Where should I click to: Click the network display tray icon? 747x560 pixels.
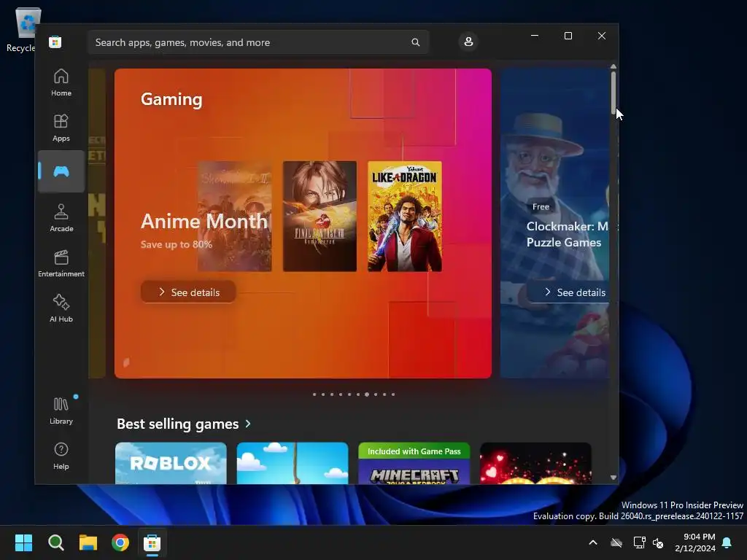pos(639,542)
